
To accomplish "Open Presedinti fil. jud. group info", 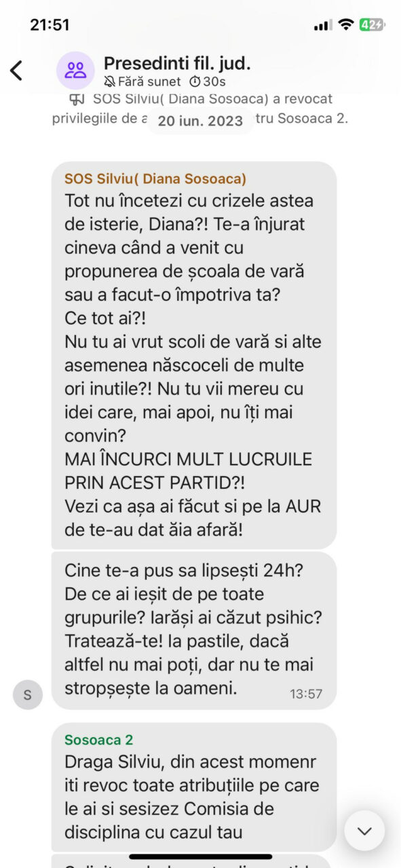I will (x=177, y=64).
